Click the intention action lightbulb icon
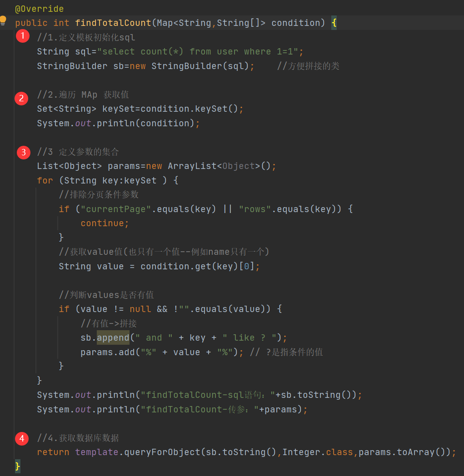This screenshot has width=464, height=476. [4, 20]
